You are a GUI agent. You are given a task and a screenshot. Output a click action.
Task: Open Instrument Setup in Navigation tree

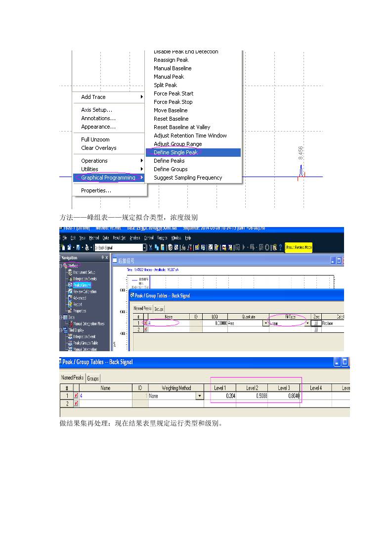pyautogui.click(x=85, y=272)
